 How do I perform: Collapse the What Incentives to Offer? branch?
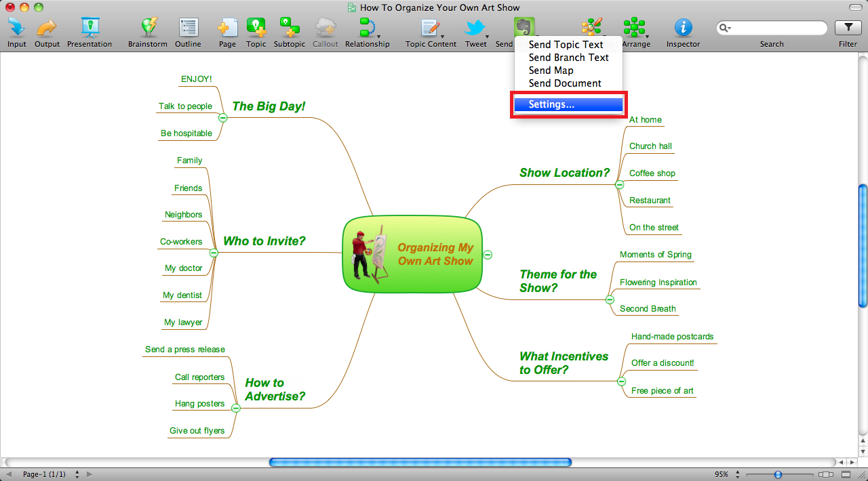tap(621, 381)
